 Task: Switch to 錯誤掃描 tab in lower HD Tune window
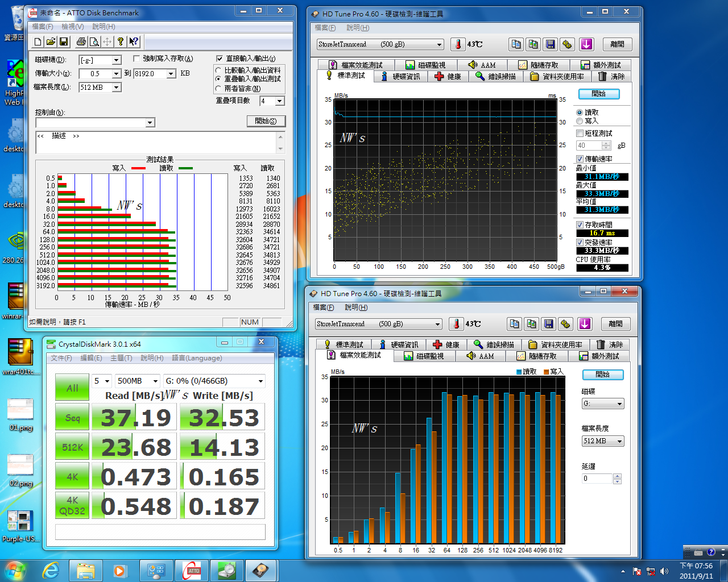[495, 345]
